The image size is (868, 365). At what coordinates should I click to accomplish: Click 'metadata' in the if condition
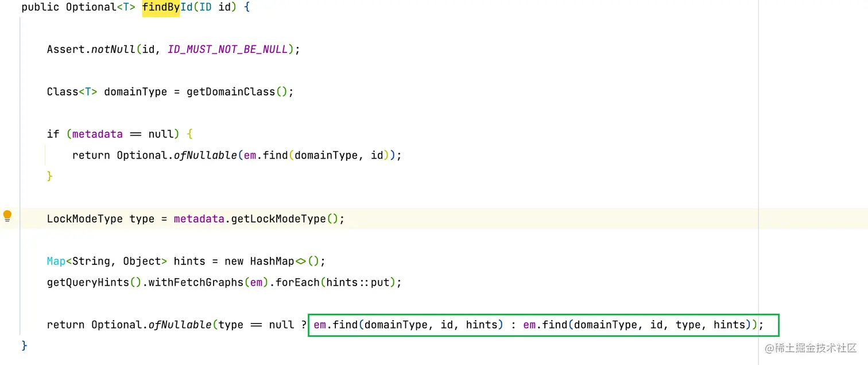tap(98, 134)
